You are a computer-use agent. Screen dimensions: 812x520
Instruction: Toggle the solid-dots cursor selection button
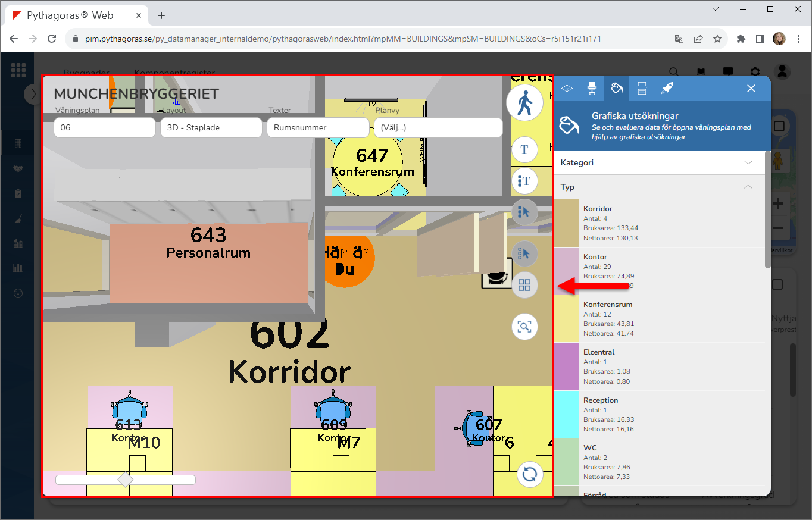tap(524, 211)
